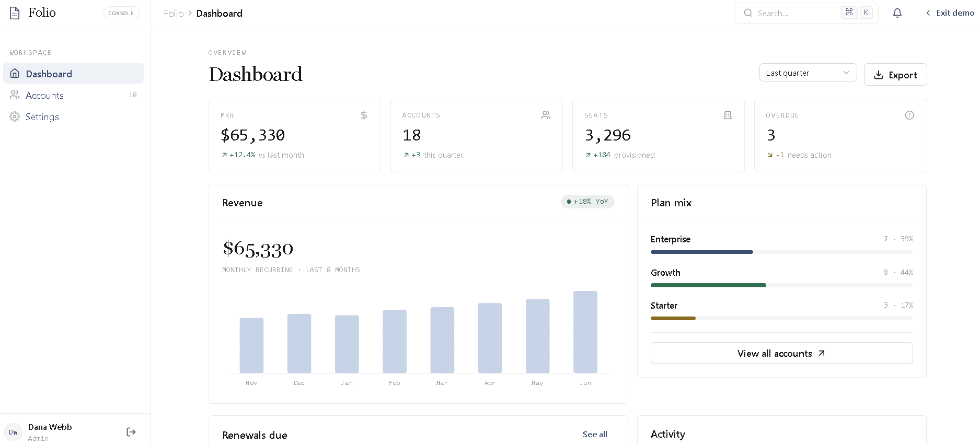The width and height of the screenshot is (980, 445).
Task: Click the Accounts count badge 18 in sidebar
Action: [133, 95]
